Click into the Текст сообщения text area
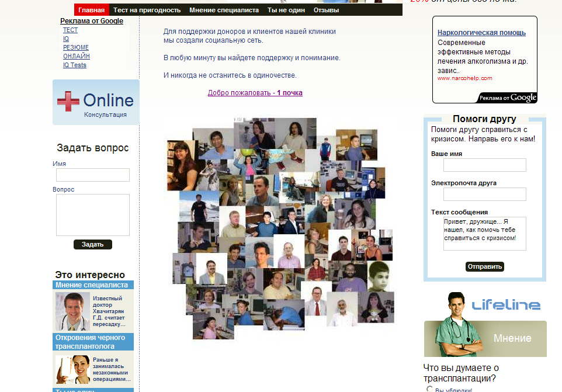This screenshot has height=392, width=562. click(x=484, y=234)
